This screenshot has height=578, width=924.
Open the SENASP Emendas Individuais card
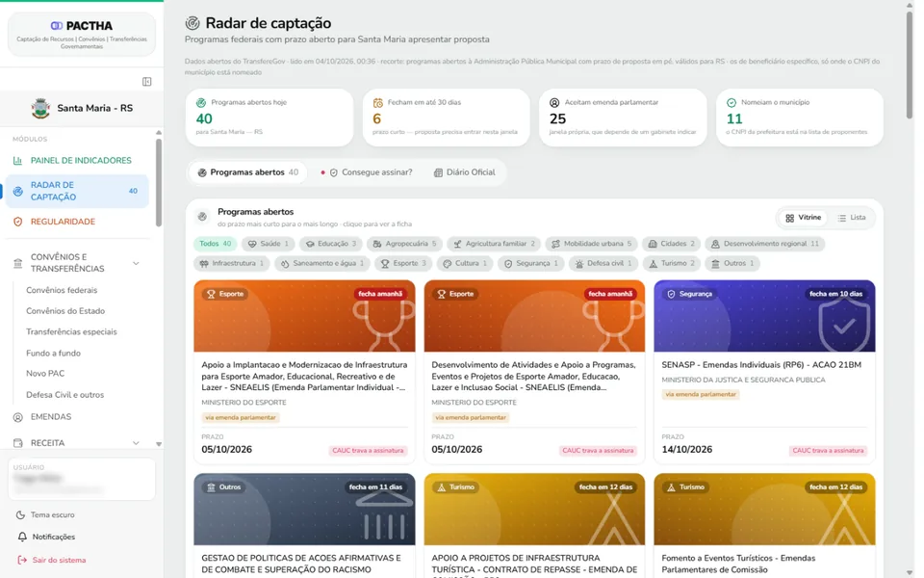764,372
